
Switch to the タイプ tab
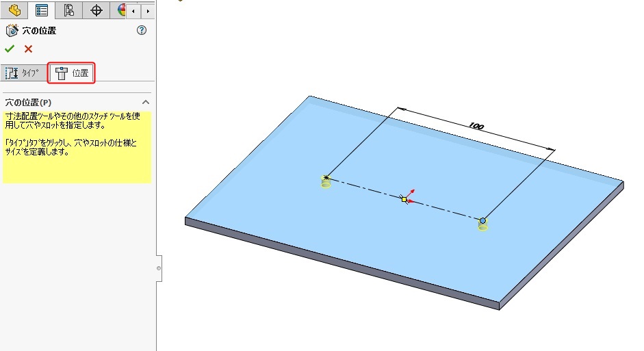pyautogui.click(x=23, y=73)
